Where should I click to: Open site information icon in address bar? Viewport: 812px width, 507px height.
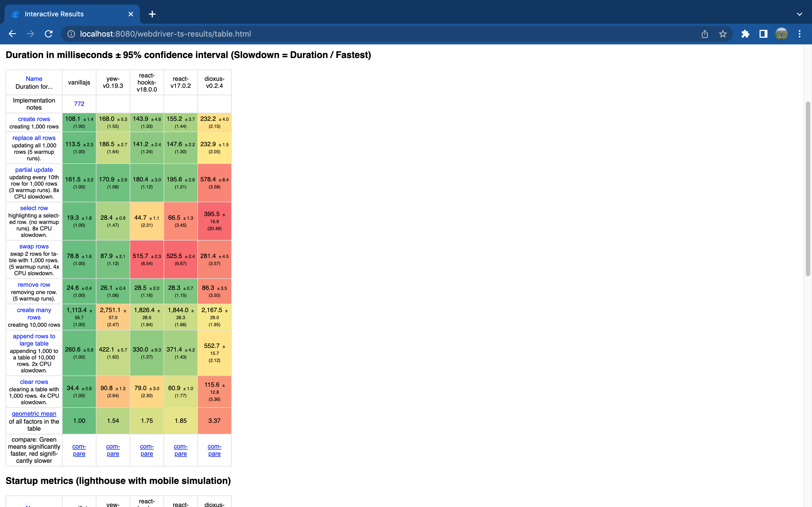71,34
